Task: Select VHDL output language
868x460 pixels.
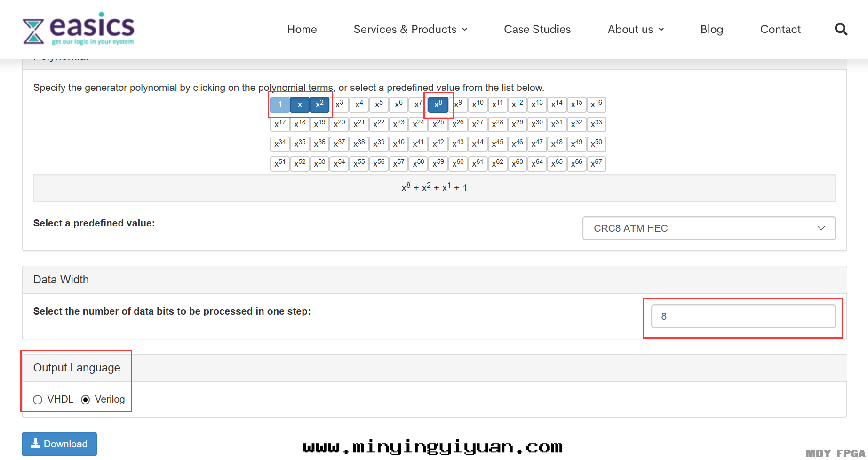Action: coord(38,400)
